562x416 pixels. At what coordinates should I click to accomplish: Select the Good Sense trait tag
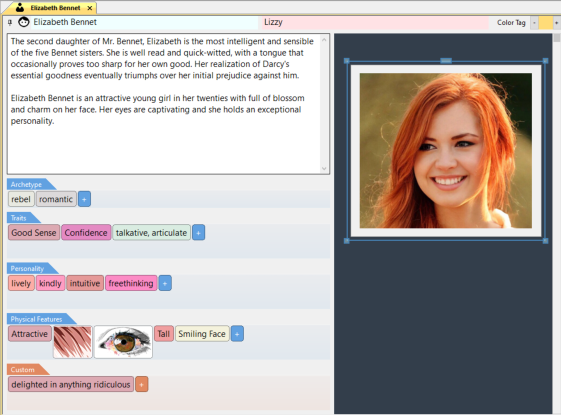pyautogui.click(x=34, y=233)
